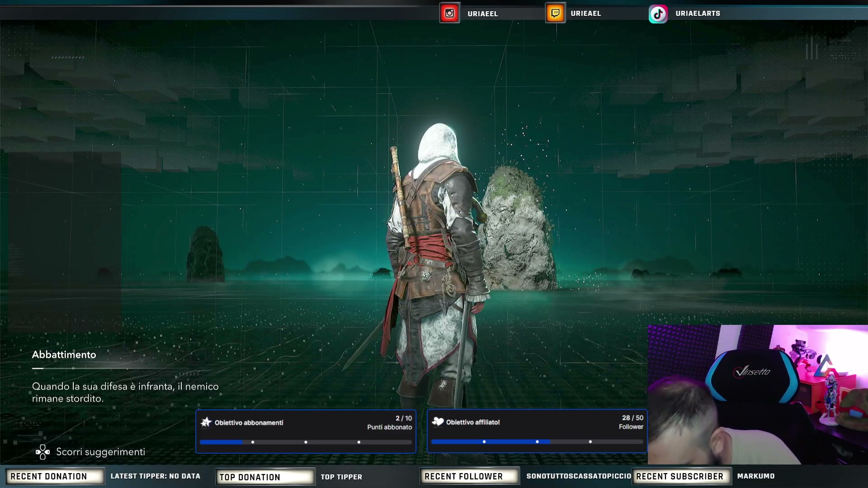Click the streamer webcam feed
Screen dimensions: 868x488
pyautogui.click(x=758, y=394)
